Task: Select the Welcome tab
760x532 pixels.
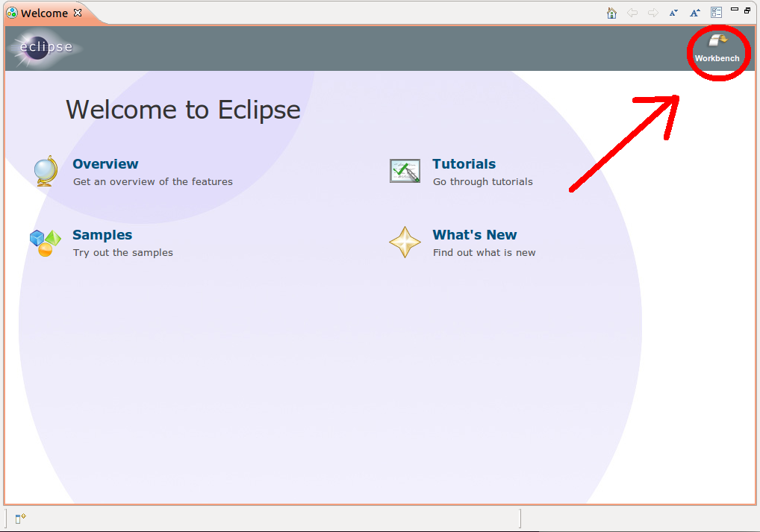Action: pyautogui.click(x=44, y=13)
